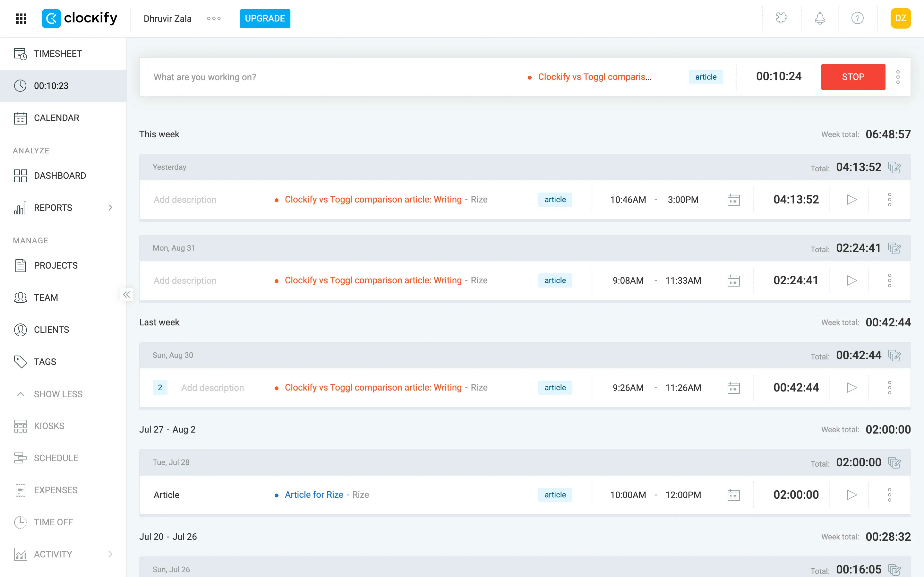This screenshot has height=577, width=924.
Task: Open more options for the 04:13:52 entry
Action: click(x=889, y=200)
